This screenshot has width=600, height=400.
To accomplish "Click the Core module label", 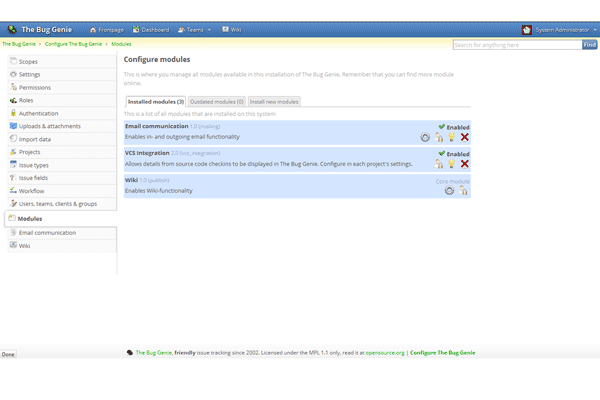I will (x=452, y=181).
